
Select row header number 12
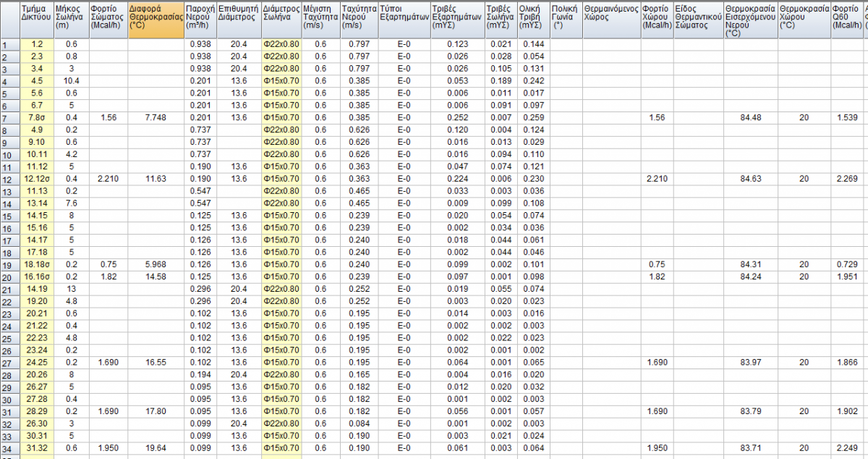(10, 179)
